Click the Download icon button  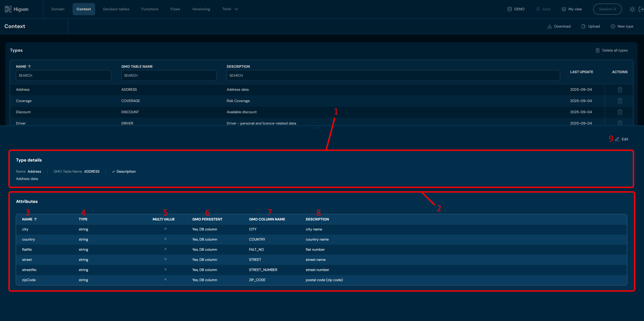(x=559, y=26)
